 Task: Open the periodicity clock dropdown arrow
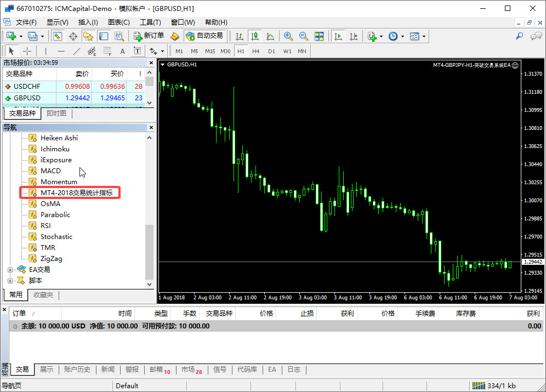pos(403,37)
